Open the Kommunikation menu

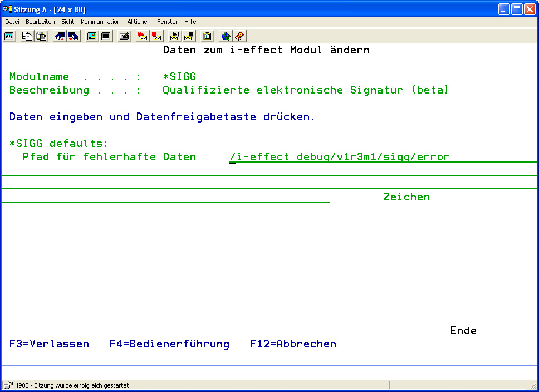(100, 22)
